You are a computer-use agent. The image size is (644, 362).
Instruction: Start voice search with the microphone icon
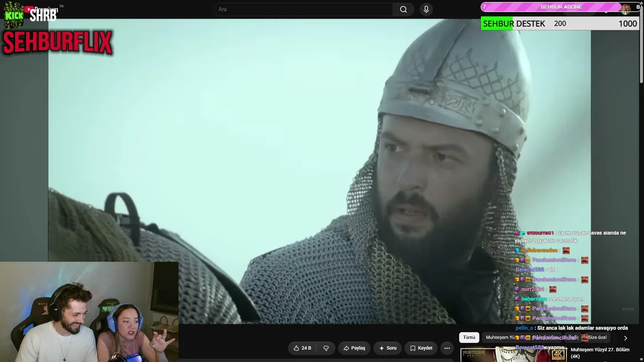coord(426,9)
